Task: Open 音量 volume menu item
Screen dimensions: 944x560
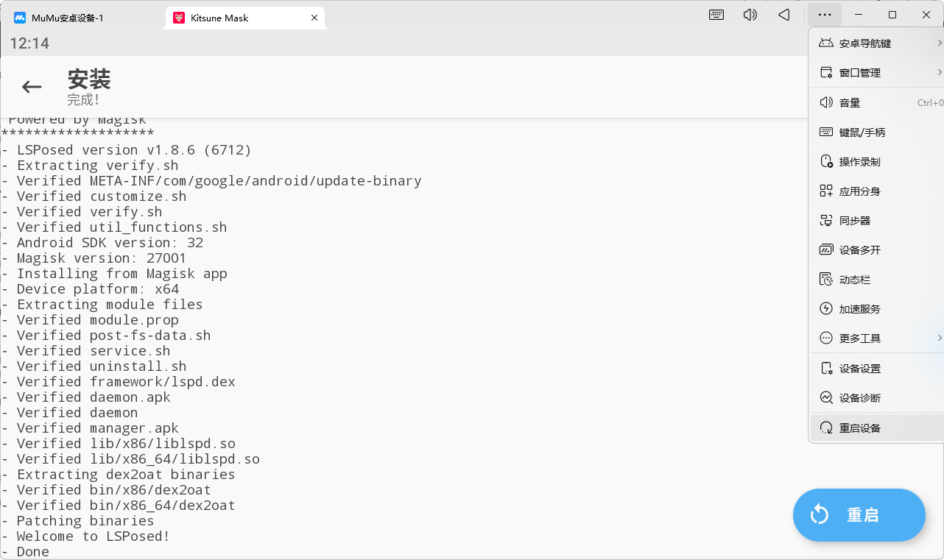Action: tap(850, 103)
